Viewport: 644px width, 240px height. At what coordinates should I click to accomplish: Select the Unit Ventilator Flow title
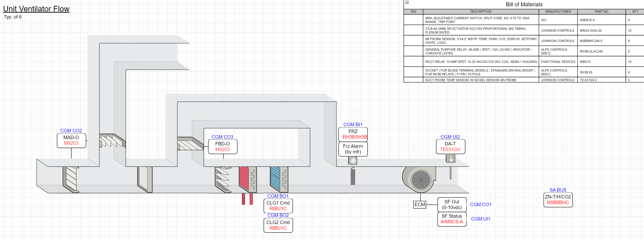tap(36, 8)
